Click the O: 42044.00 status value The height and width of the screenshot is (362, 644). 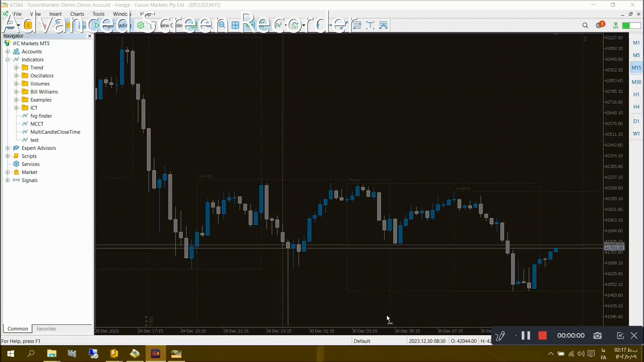(464, 341)
